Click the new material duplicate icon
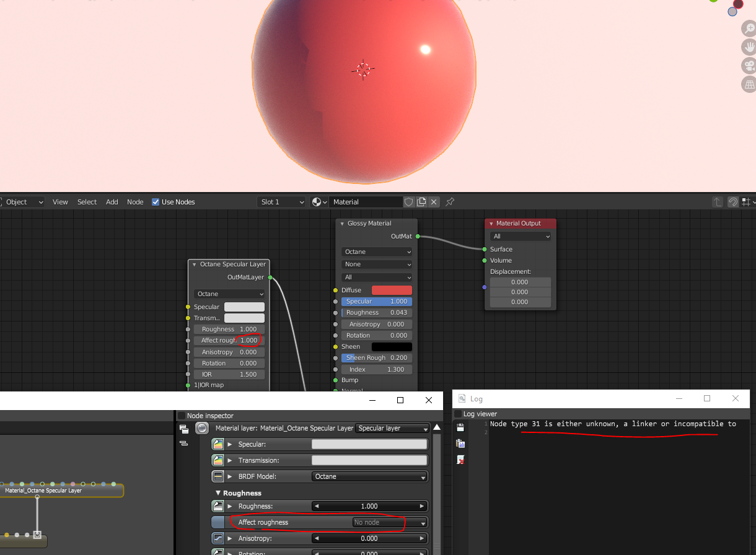The width and height of the screenshot is (756, 555). [421, 202]
